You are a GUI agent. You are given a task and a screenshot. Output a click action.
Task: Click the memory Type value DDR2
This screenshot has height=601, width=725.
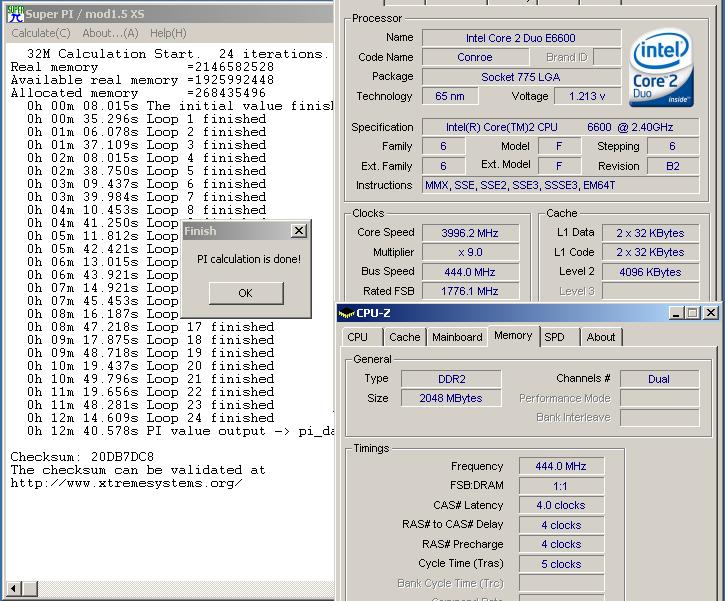(x=451, y=379)
